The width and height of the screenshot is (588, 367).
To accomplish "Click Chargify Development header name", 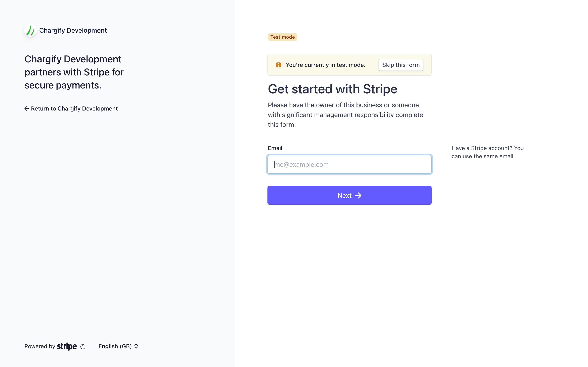I will [73, 30].
